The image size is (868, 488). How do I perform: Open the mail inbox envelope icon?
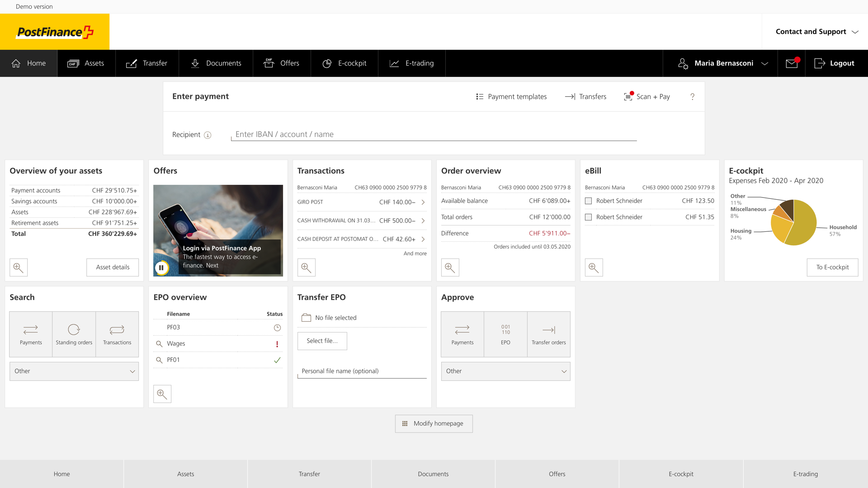click(791, 63)
